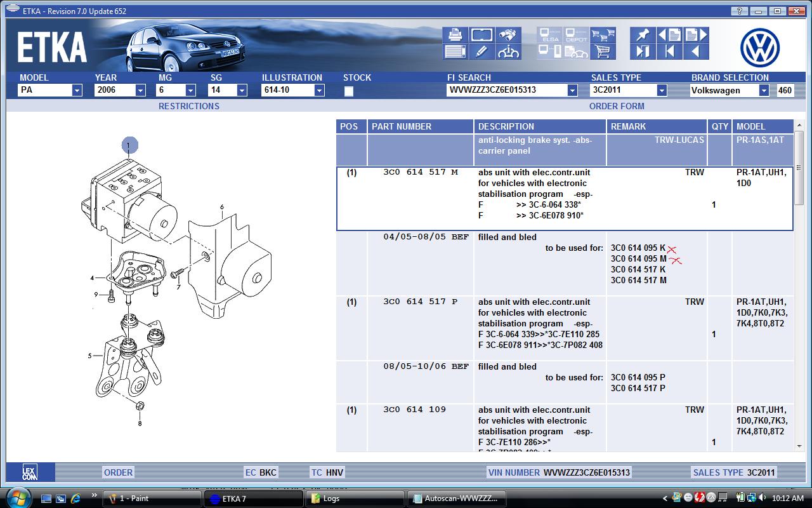This screenshot has height=508, width=812.
Task: Open the multiple shopping carts icon
Action: tap(603, 35)
